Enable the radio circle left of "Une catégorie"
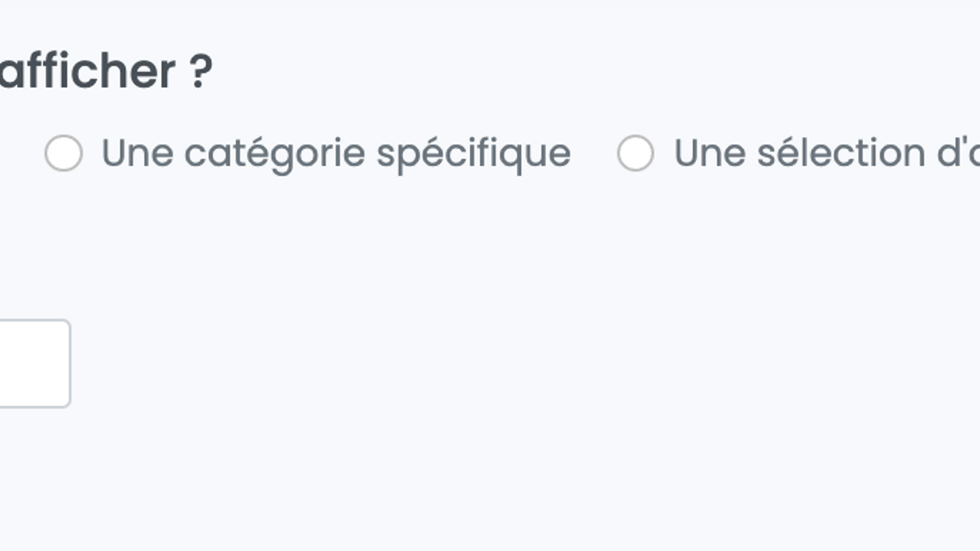This screenshot has height=551, width=980. pos(64,153)
